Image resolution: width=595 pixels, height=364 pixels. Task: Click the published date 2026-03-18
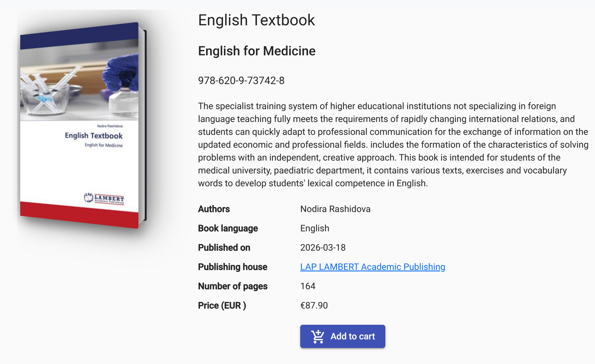pyautogui.click(x=323, y=248)
